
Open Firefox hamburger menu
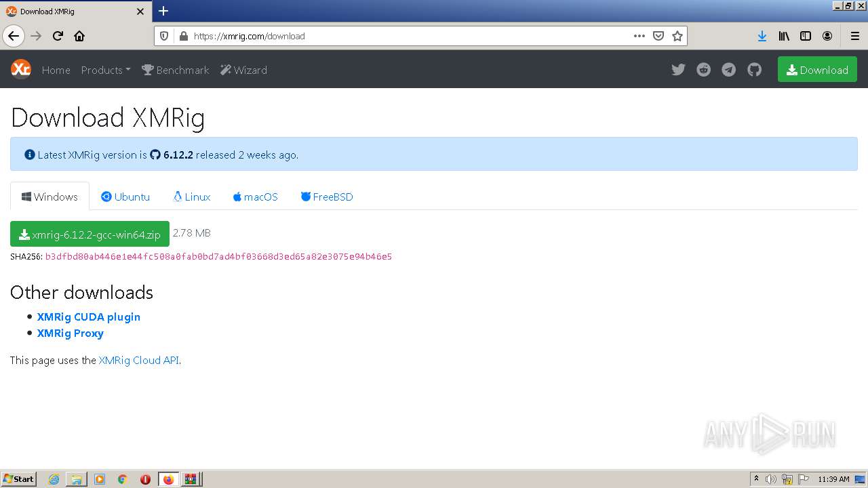(x=854, y=36)
